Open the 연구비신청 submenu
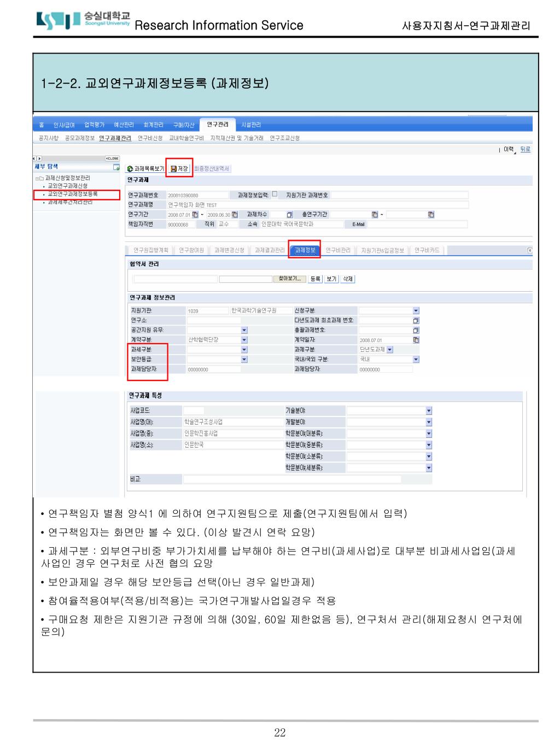 150,138
